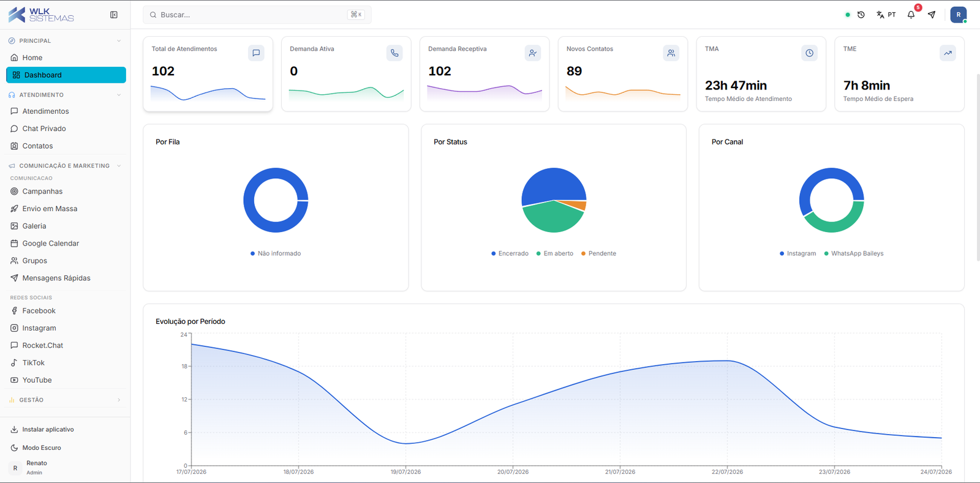
Task: Open Envio em Massa
Action: (66, 209)
